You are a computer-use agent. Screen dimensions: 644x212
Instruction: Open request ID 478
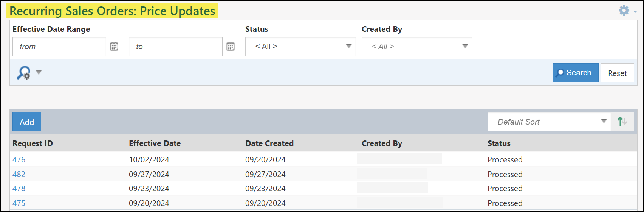pos(19,189)
